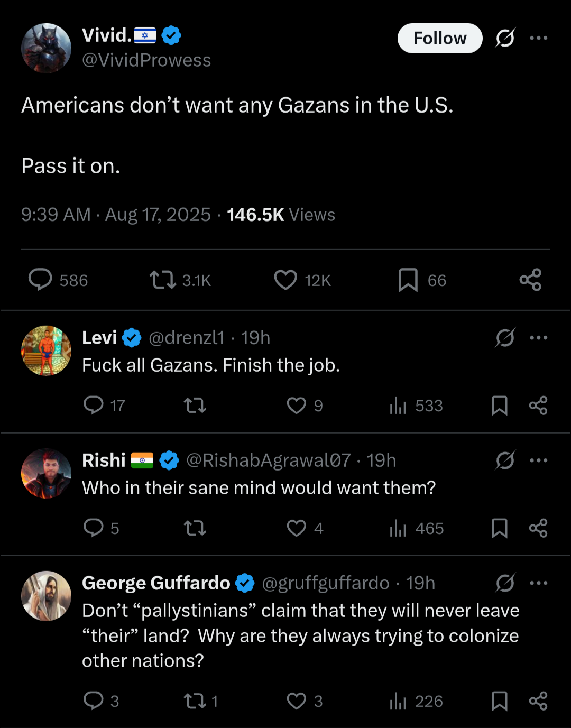This screenshot has height=728, width=571.
Task: Bookmark the main post with 66 bookmarks
Action: (408, 280)
